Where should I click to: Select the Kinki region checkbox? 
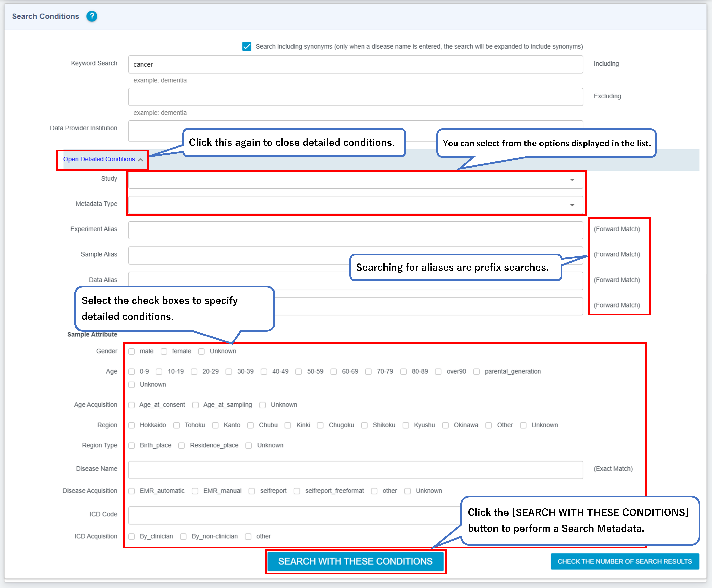pos(288,425)
